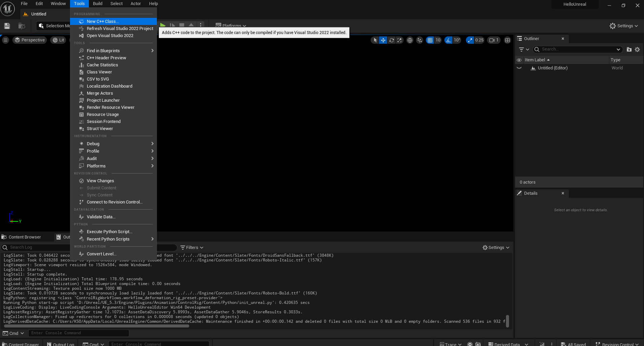Click the green Play button
The image size is (644, 346).
coord(163,25)
